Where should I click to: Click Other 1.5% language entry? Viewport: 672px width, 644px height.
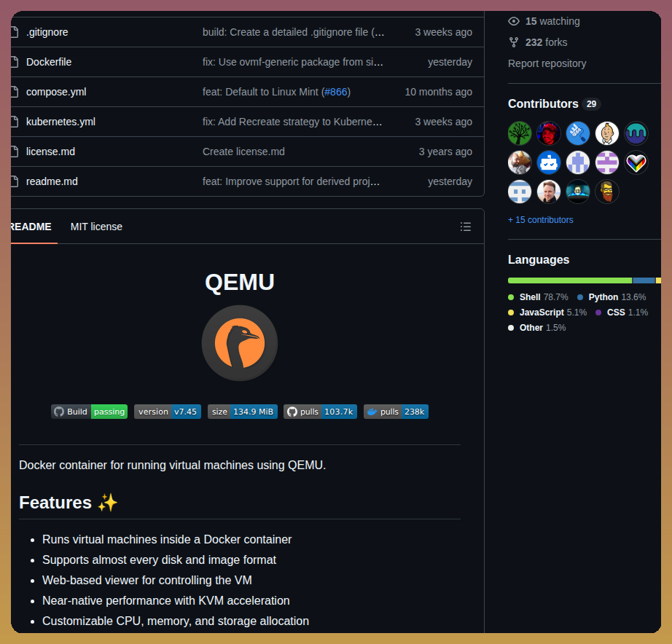pyautogui.click(x=537, y=329)
